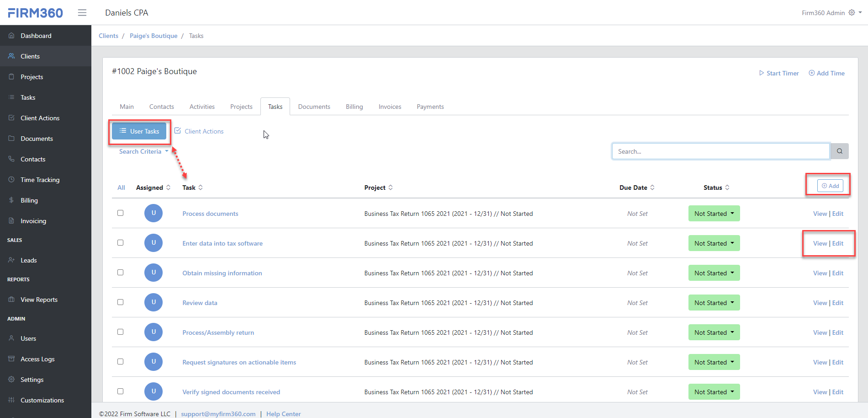Navigate to Dashboard via the home icon

coord(11,35)
